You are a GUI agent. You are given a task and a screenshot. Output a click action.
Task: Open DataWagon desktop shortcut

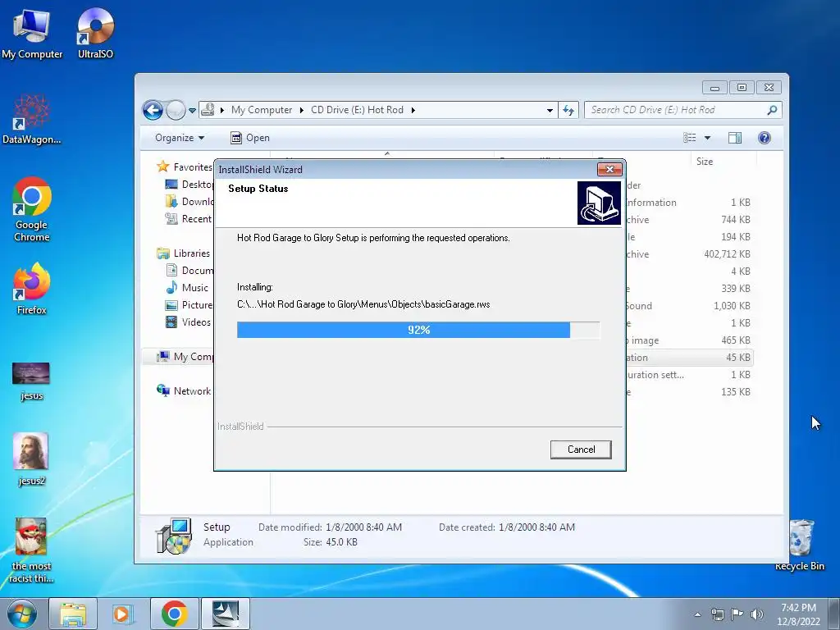coord(32,119)
